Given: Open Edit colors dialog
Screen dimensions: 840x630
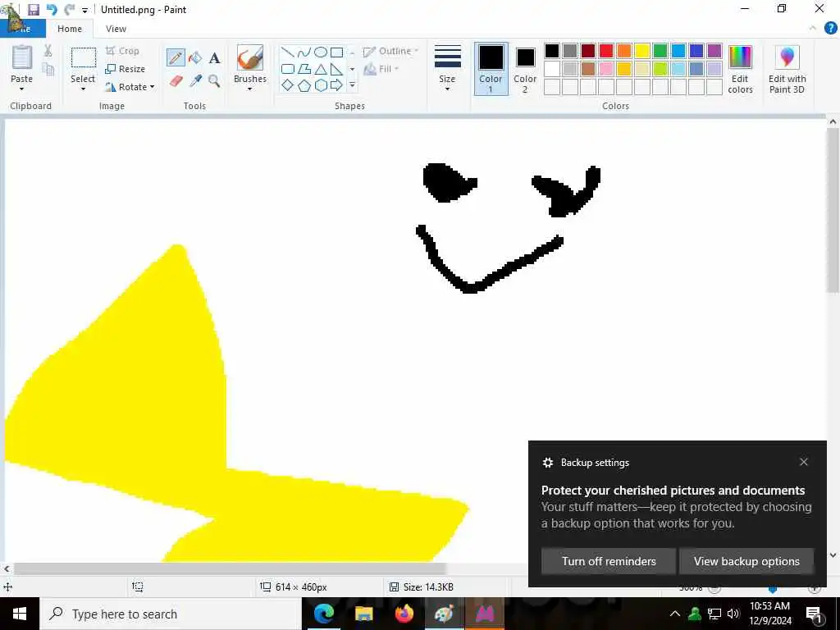Looking at the screenshot, I should [x=741, y=69].
